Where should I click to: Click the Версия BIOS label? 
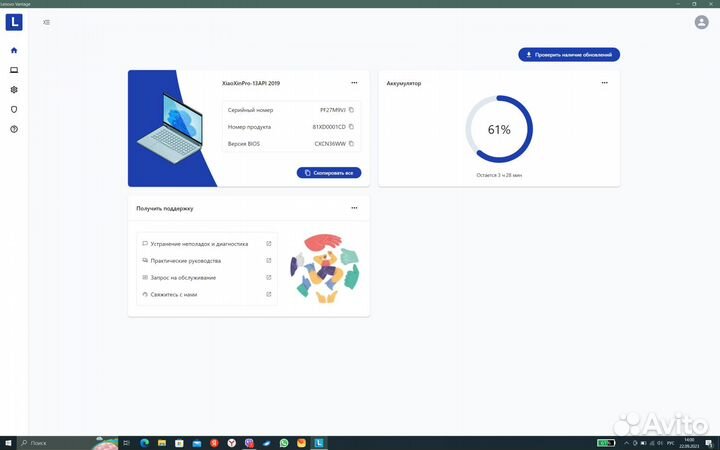tap(244, 144)
